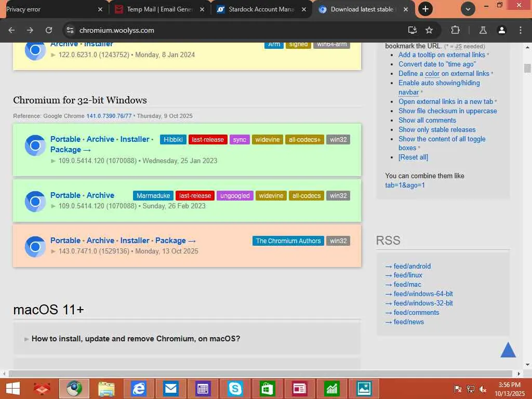The width and height of the screenshot is (532, 399).
Task: Click The Chromium Authors tag
Action: point(288,241)
